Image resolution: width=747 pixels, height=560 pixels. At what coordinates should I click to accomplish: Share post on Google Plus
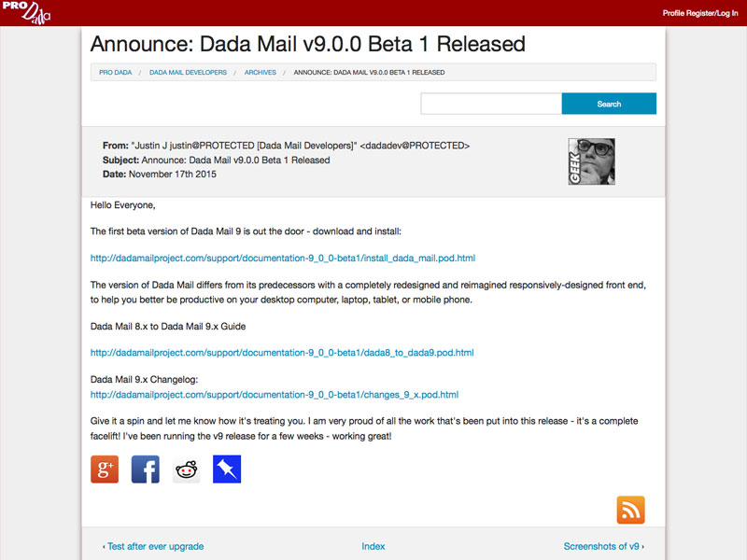(x=105, y=469)
